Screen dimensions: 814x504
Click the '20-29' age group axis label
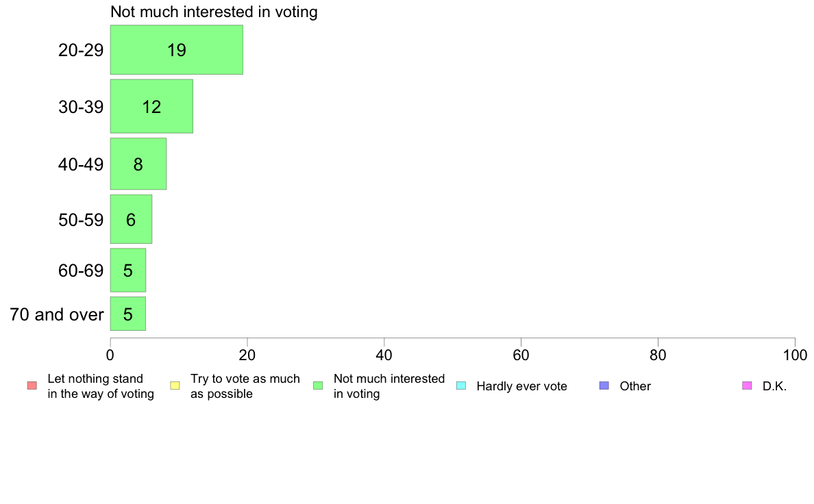tap(81, 50)
